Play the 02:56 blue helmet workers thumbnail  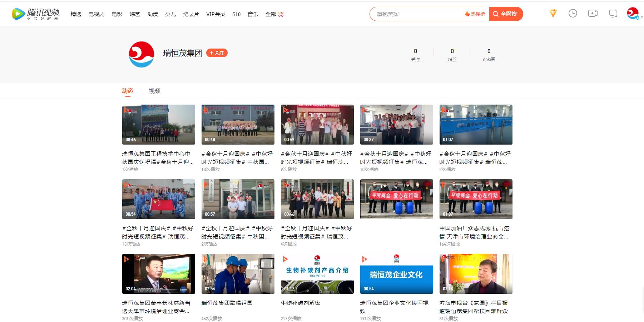[238, 274]
